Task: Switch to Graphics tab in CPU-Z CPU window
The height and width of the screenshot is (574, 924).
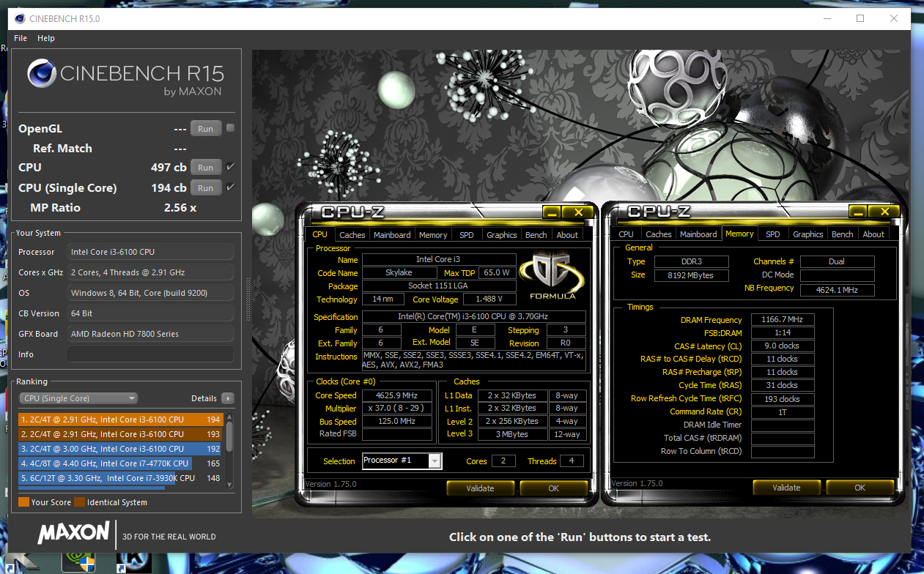Action: 502,235
